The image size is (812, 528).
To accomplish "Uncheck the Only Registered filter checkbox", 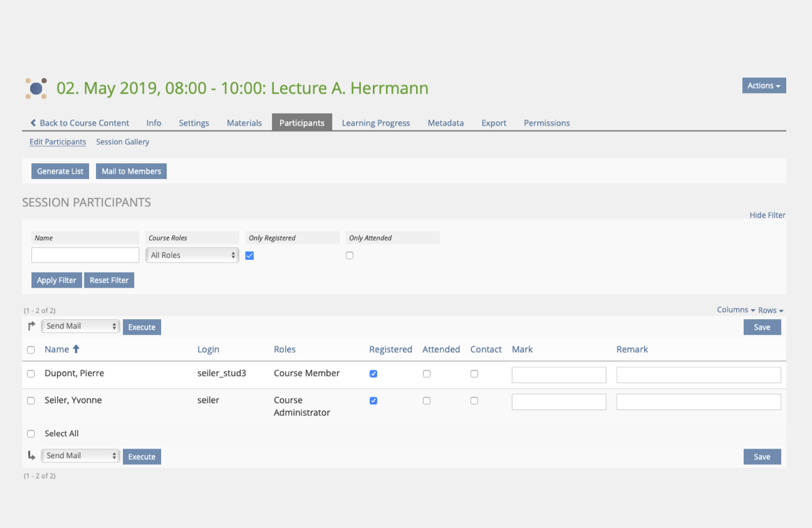I will (x=250, y=256).
